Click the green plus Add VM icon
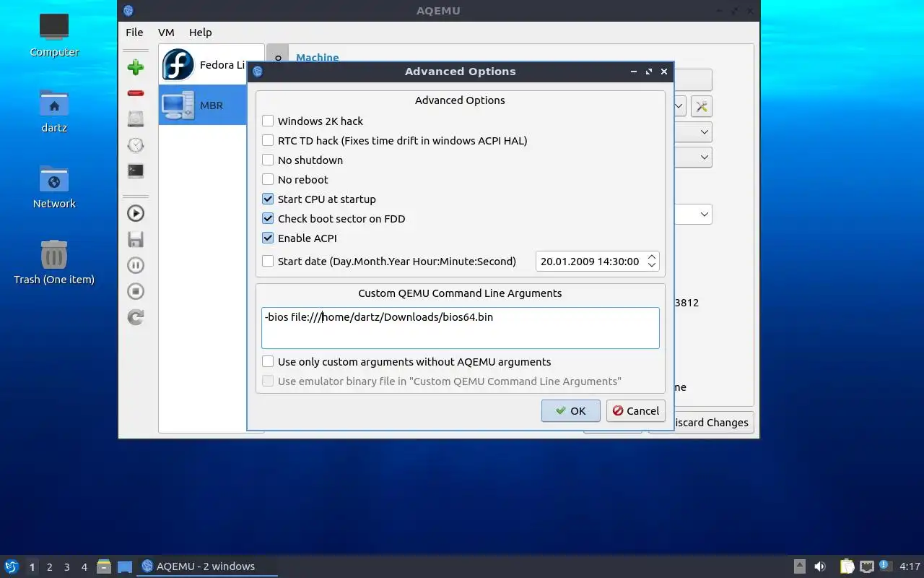924x578 pixels. pyautogui.click(x=135, y=67)
